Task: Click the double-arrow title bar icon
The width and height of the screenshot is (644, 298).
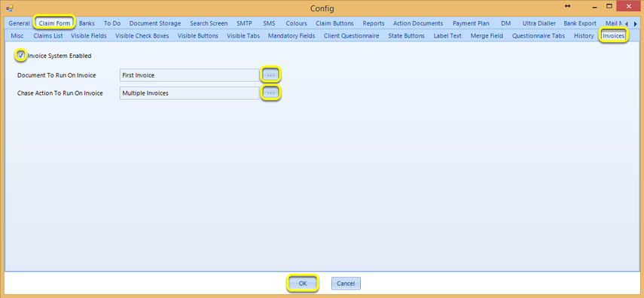Action: pyautogui.click(x=568, y=6)
